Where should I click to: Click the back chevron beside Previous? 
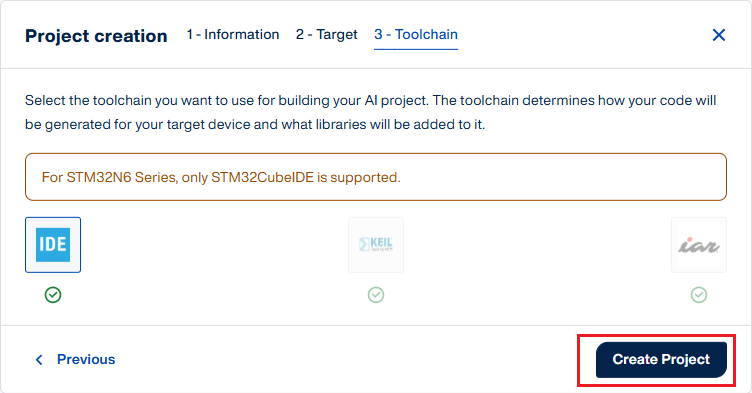39,359
